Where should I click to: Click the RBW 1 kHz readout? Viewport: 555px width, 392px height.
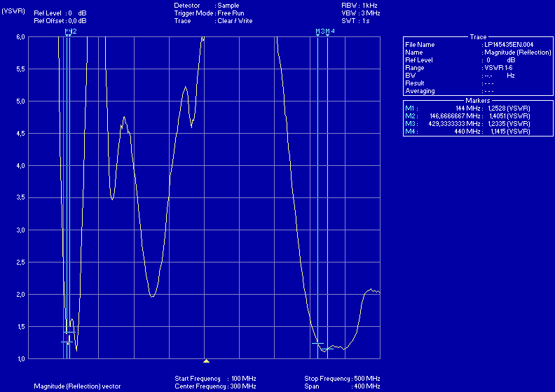click(359, 6)
